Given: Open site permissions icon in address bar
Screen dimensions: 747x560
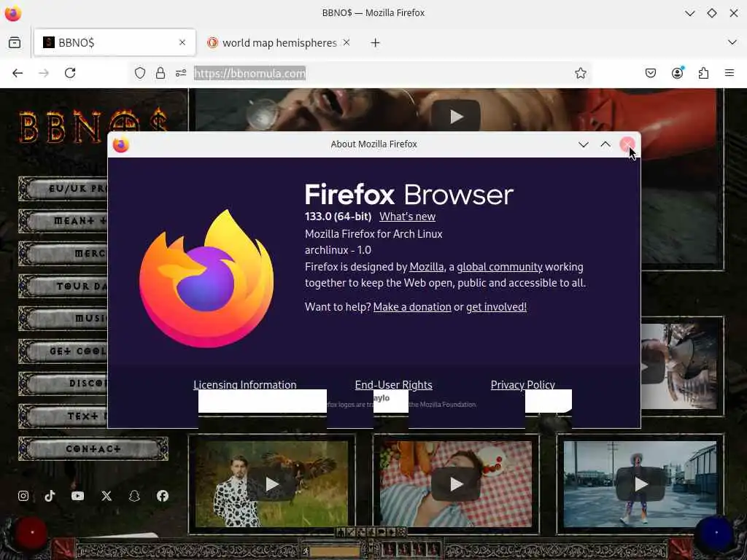Looking at the screenshot, I should click(x=181, y=73).
